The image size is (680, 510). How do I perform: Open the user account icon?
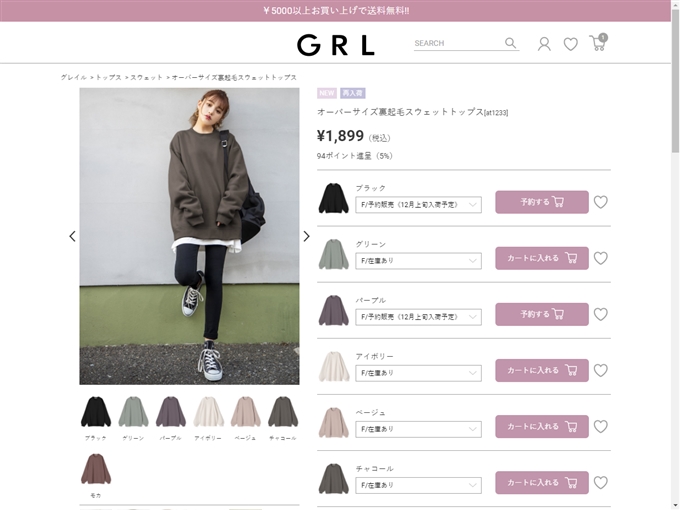[544, 44]
